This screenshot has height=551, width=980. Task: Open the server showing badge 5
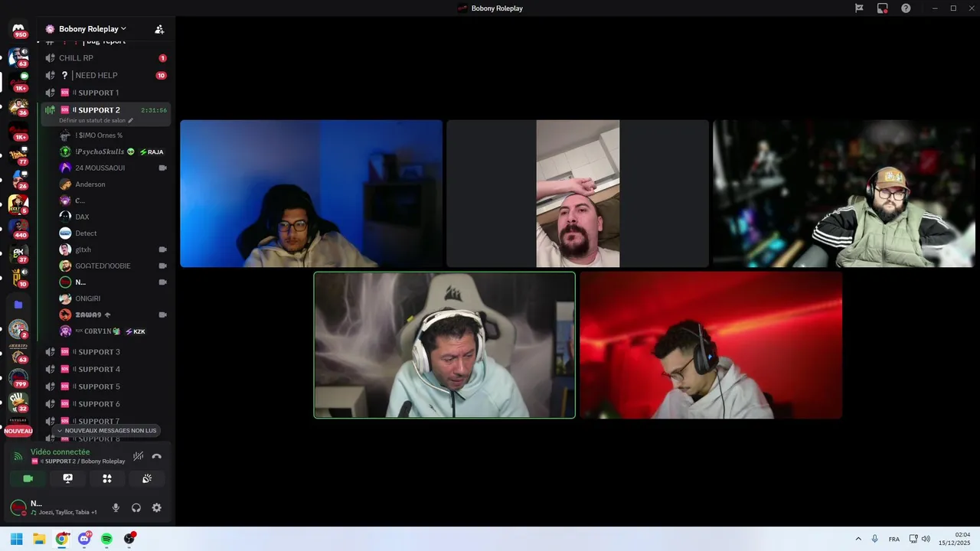coord(18,204)
